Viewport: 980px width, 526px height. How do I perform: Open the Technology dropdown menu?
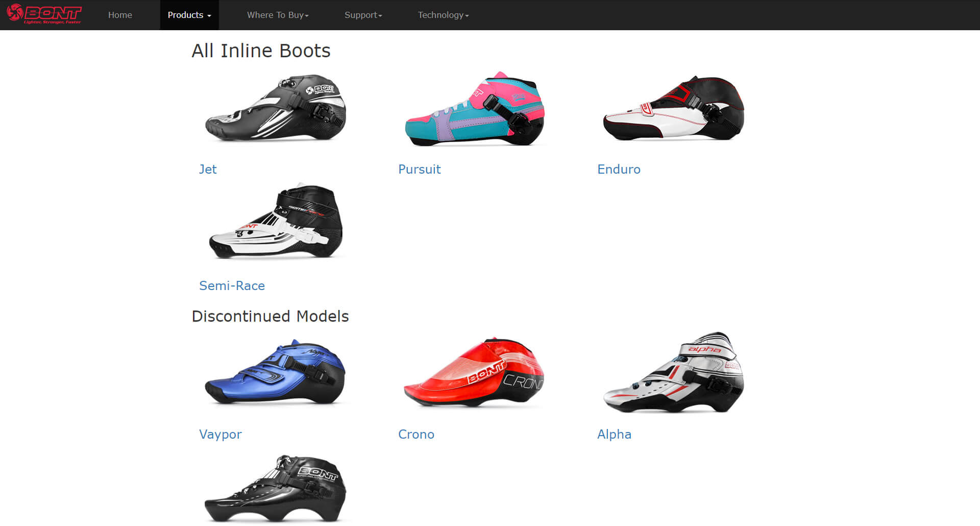coord(443,15)
